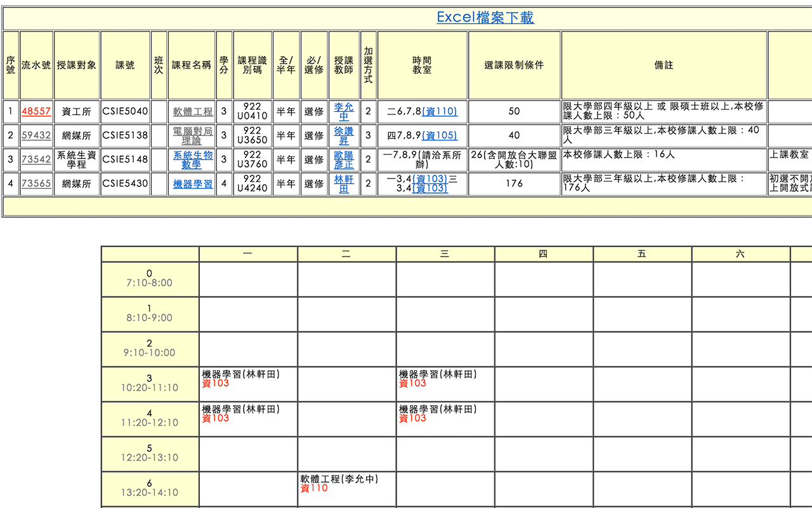Click period 6 13:20-14:10 row label
Viewport: 812px width, 508px height.
click(150, 488)
